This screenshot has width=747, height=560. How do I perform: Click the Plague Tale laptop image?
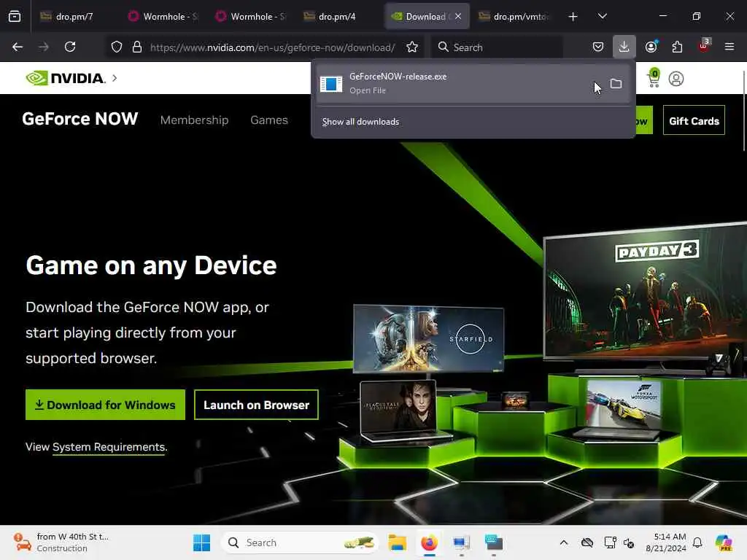click(x=399, y=405)
